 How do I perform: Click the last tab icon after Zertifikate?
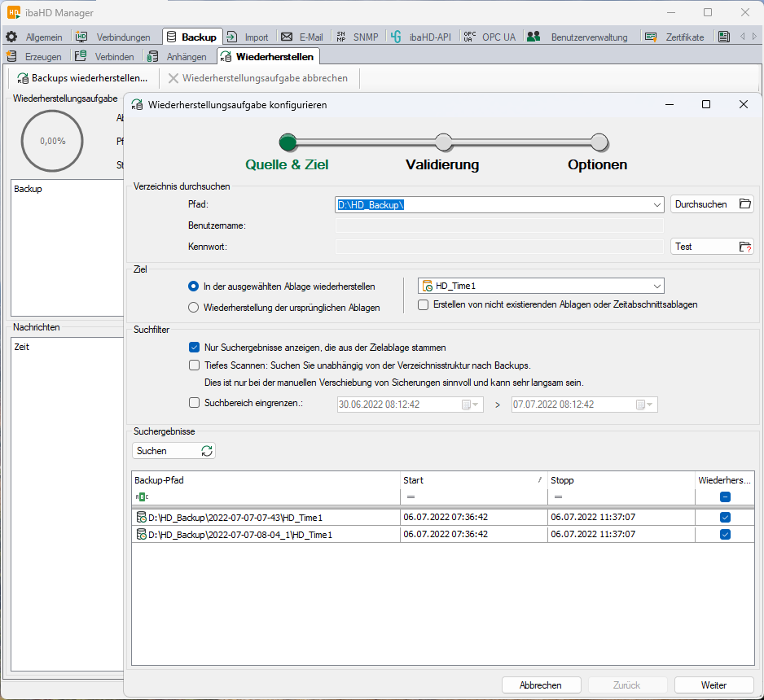click(724, 37)
